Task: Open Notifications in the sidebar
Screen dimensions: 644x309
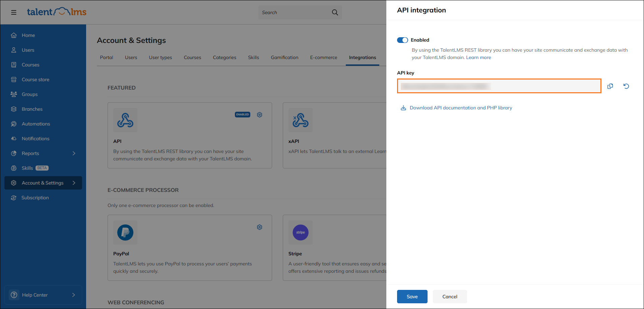Action: point(36,139)
